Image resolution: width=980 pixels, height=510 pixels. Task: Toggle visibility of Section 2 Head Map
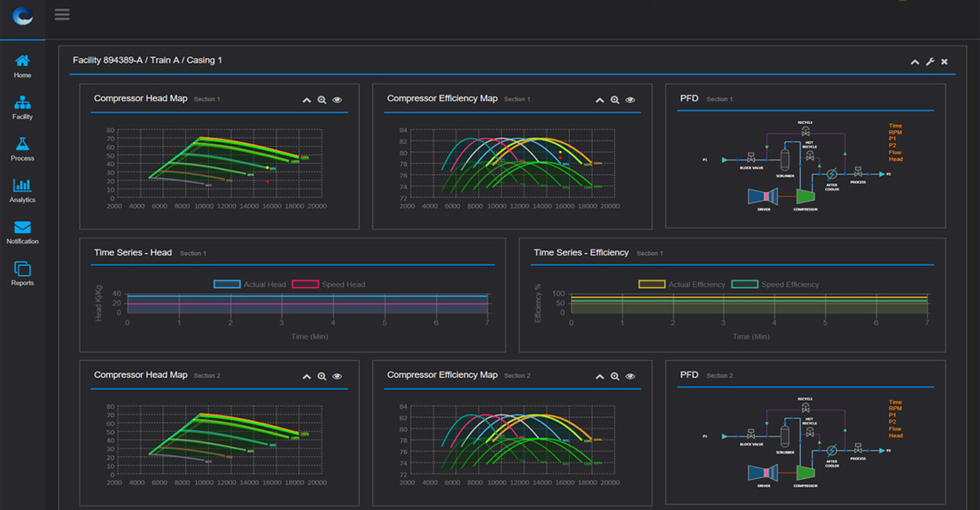pos(336,376)
